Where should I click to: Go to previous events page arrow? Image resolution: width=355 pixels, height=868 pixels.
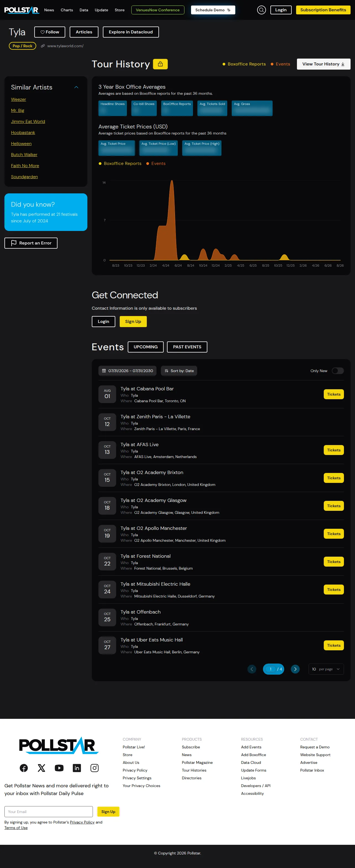coord(252,669)
